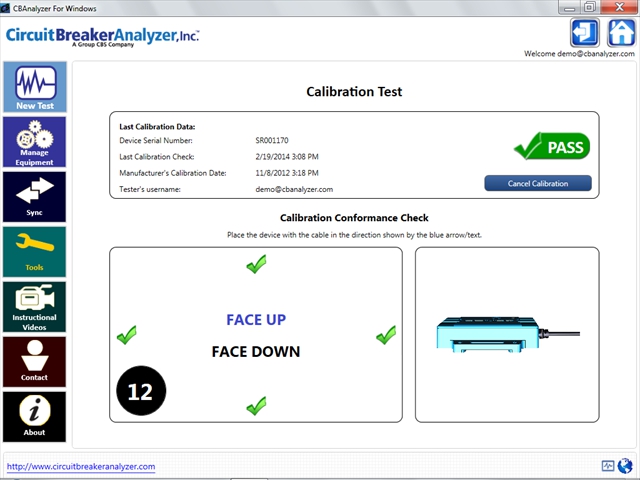
Task: Click the blue device illustration
Action: coord(508,334)
